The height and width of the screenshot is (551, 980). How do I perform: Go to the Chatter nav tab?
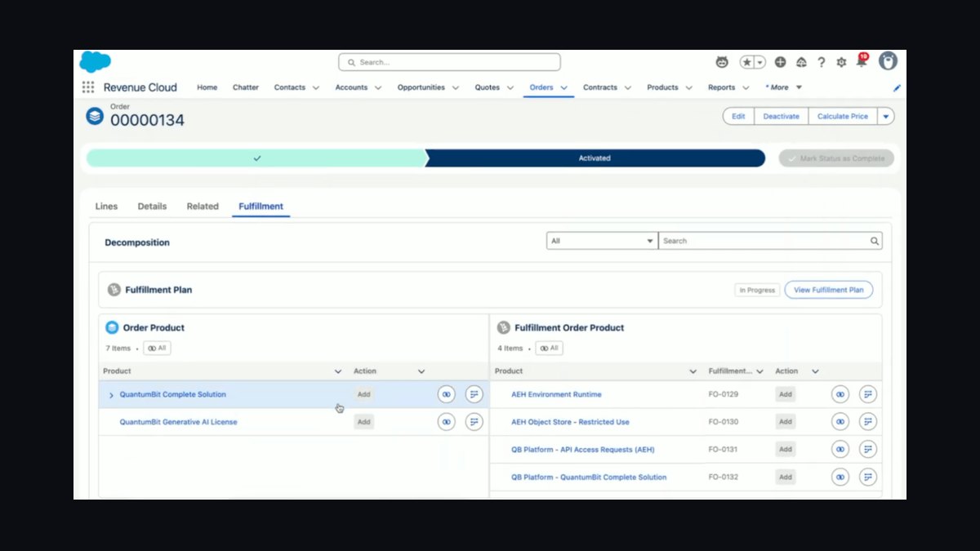(246, 87)
